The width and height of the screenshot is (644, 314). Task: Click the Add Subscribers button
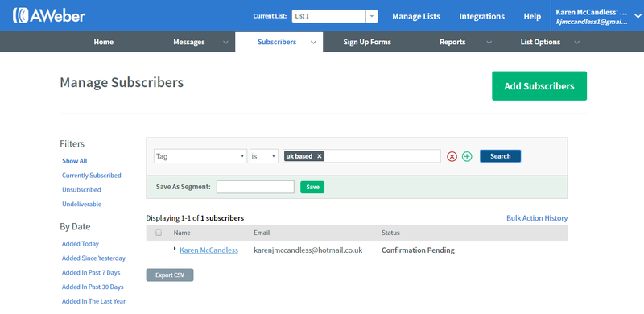click(539, 86)
